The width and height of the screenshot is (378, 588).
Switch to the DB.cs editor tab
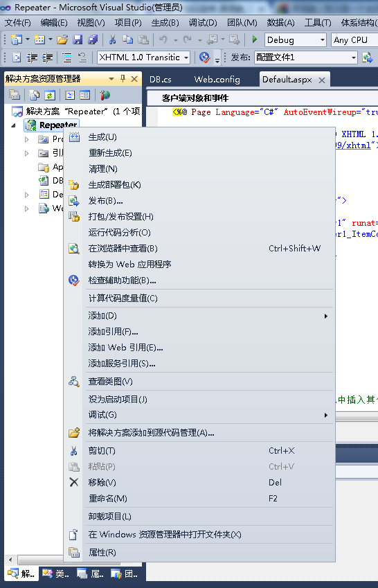coord(161,80)
